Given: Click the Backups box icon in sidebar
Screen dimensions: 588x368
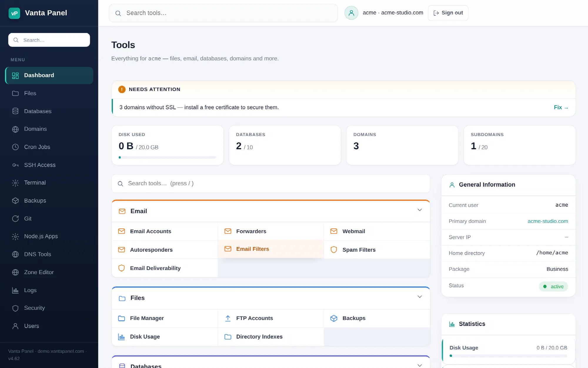Looking at the screenshot, I should [x=15, y=200].
